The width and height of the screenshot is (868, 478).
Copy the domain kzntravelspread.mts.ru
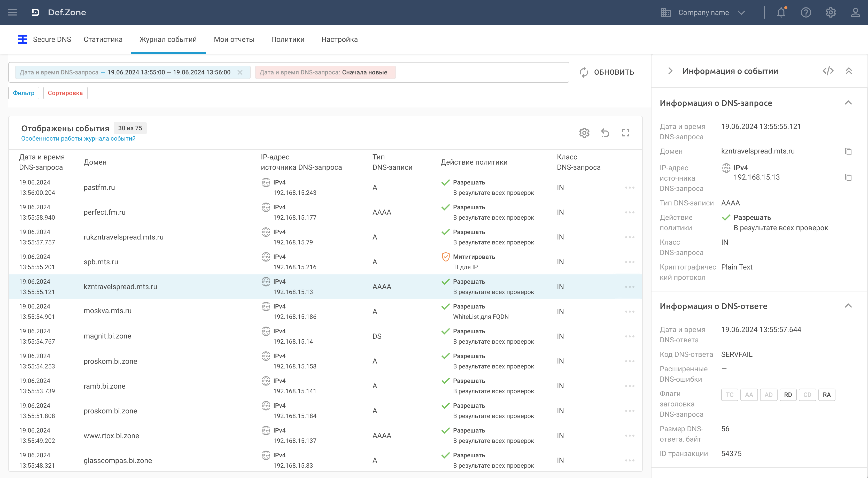848,151
